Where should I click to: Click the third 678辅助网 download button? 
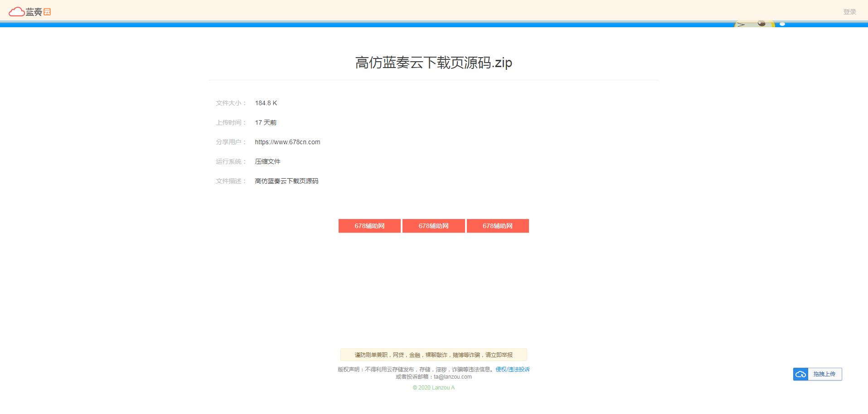pos(498,226)
